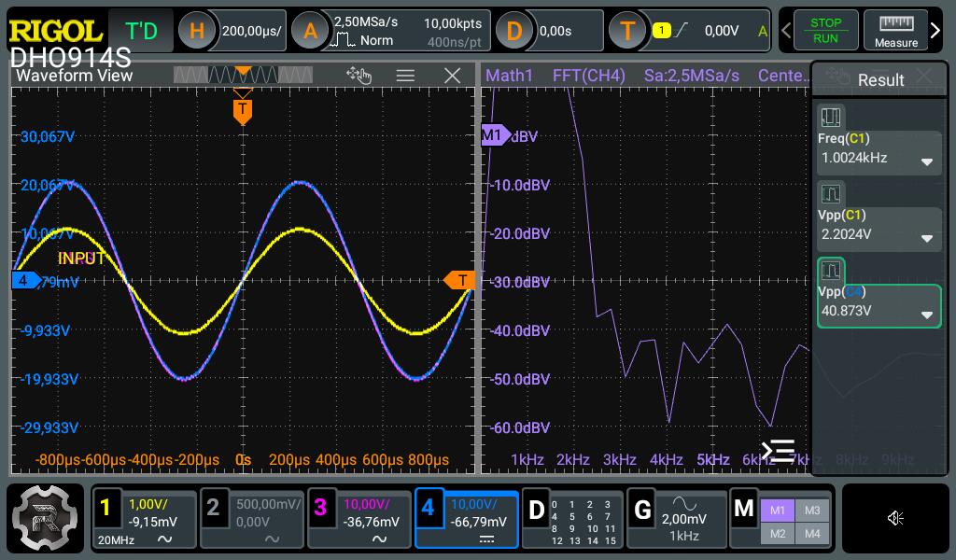Viewport: 956px width, 560px height.
Task: Expand the Freq(C1) result dropdown
Action: pyautogui.click(x=927, y=161)
